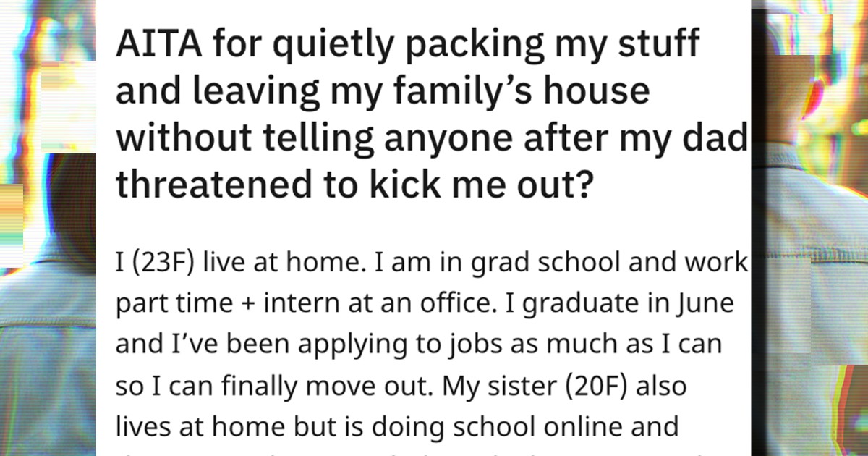Viewport: 868px width, 456px height.
Task: Click "threatened to kick me out?" headline text
Action: 355,185
